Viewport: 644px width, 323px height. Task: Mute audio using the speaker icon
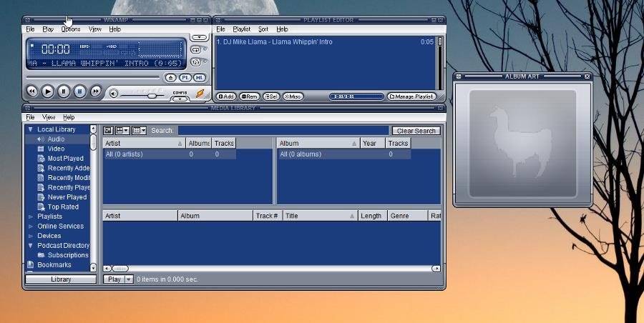(114, 94)
